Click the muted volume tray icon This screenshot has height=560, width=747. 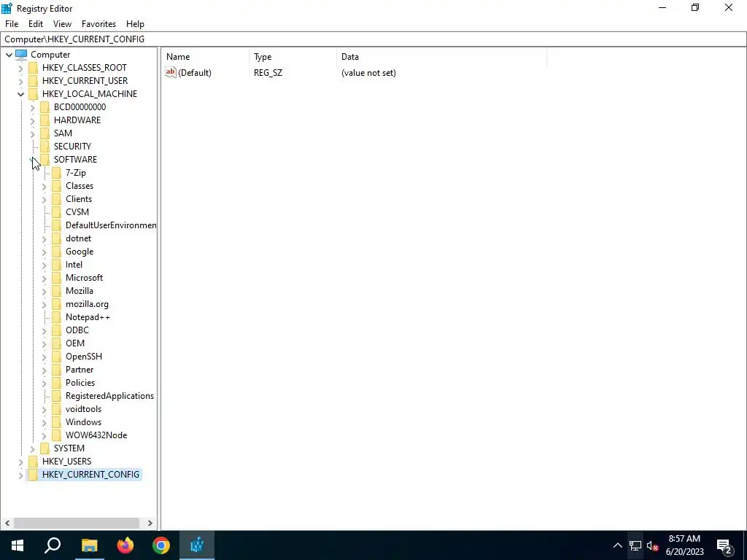(x=652, y=545)
